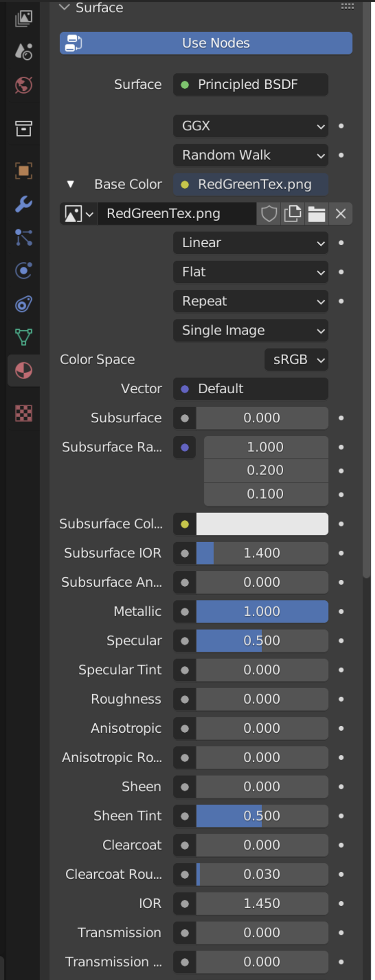The height and width of the screenshot is (980, 375).
Task: Toggle the Use Nodes button
Action: click(206, 43)
